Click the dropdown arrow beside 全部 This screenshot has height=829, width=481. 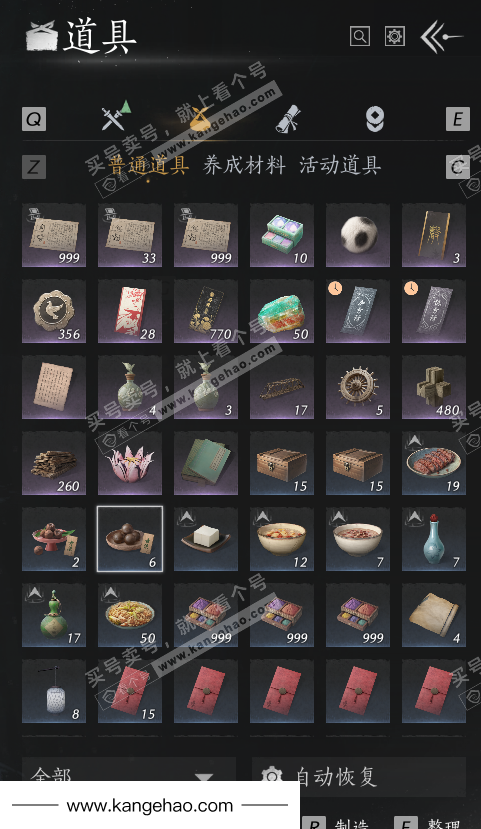204,777
